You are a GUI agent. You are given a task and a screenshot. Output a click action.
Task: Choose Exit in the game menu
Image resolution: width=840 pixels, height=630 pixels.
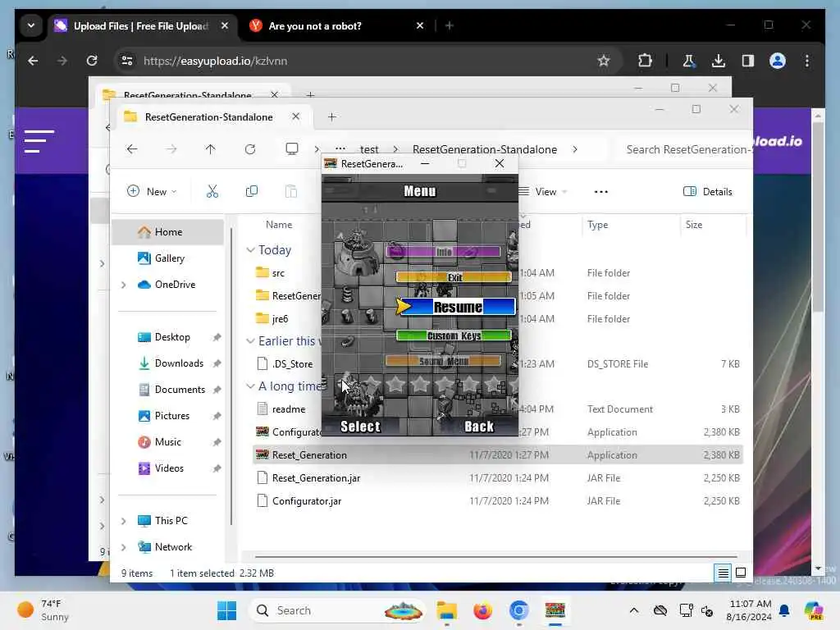454,277
